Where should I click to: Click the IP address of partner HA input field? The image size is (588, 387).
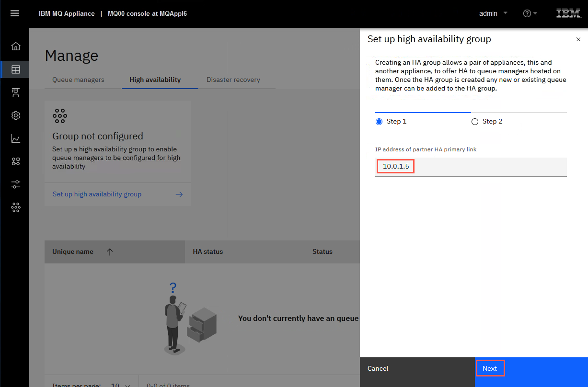471,167
